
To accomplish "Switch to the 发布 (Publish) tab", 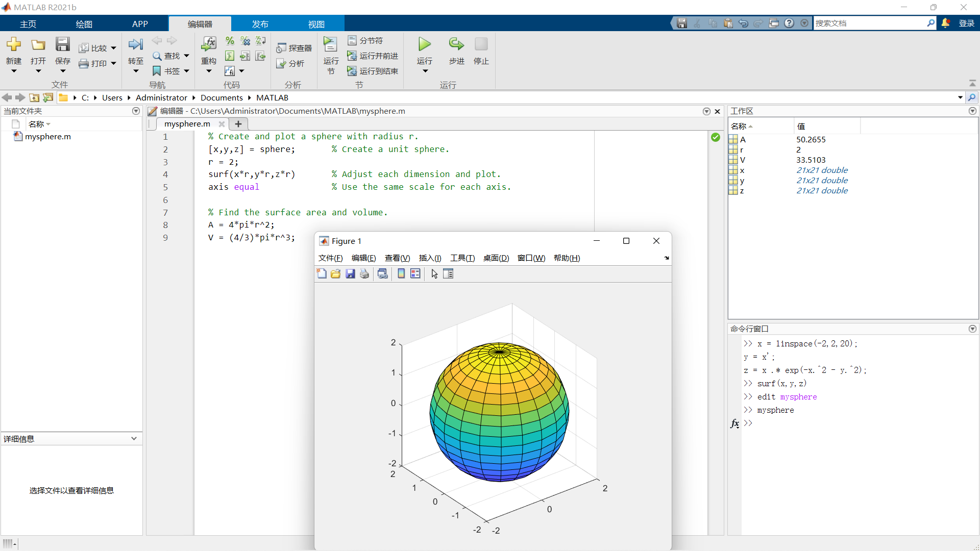I will (x=260, y=24).
